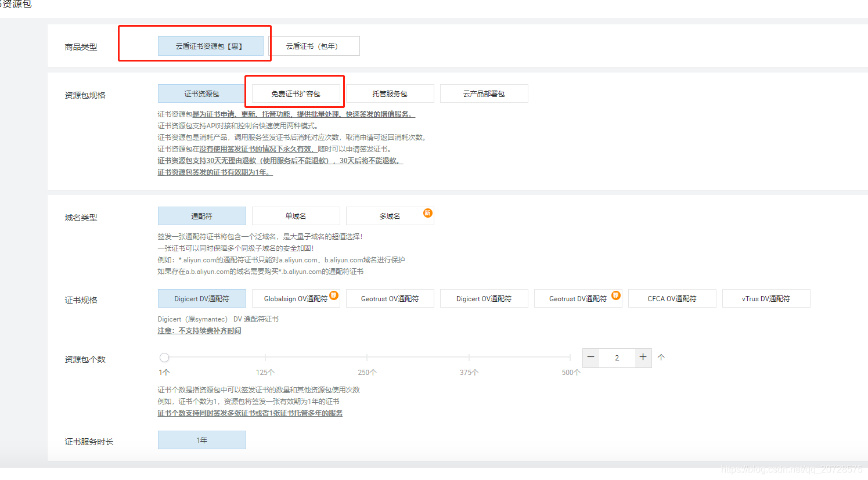The width and height of the screenshot is (868, 480).
Task: Click the resource pack quantity slider handle
Action: (x=164, y=358)
